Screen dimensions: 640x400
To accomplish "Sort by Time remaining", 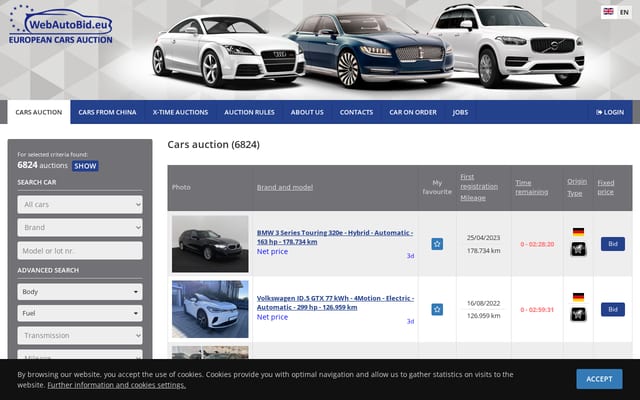I will 531,187.
